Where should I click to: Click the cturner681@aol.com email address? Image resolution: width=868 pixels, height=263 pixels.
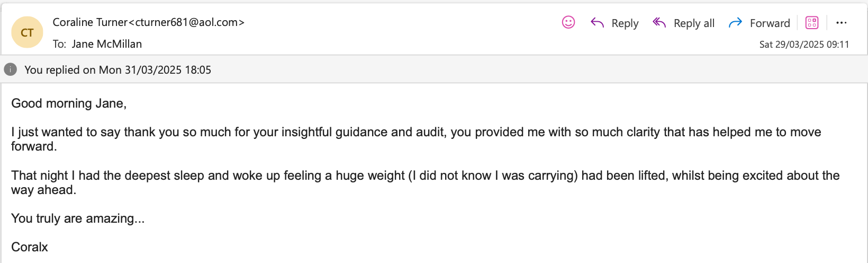pos(189,22)
